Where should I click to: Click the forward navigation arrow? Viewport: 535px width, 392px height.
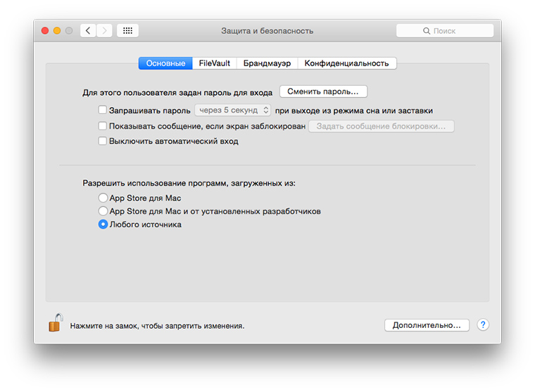(x=104, y=31)
